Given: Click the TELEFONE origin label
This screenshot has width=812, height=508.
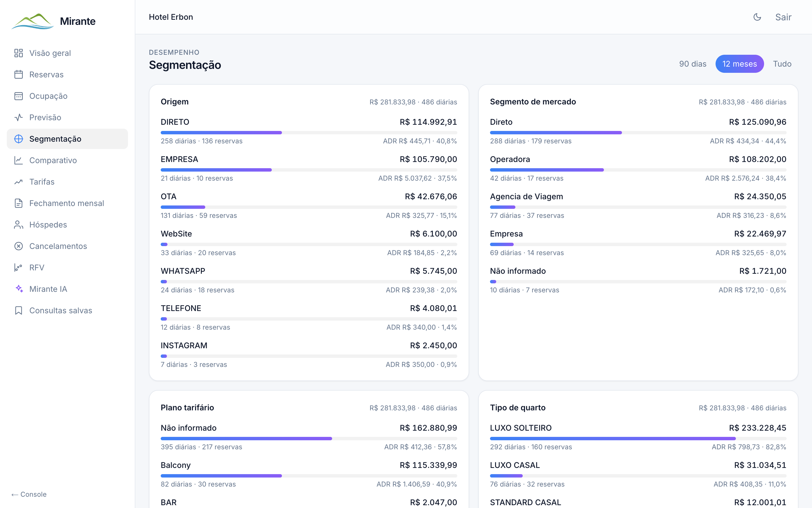Looking at the screenshot, I should (181, 308).
